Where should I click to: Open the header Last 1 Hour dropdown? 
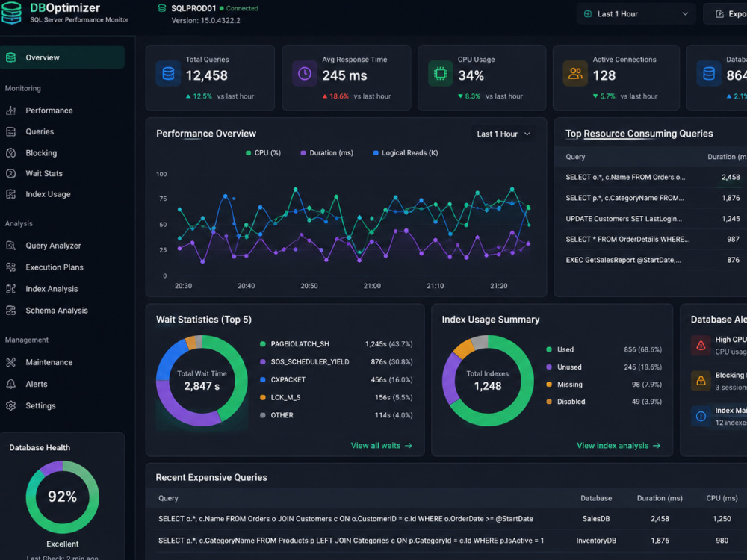[636, 13]
